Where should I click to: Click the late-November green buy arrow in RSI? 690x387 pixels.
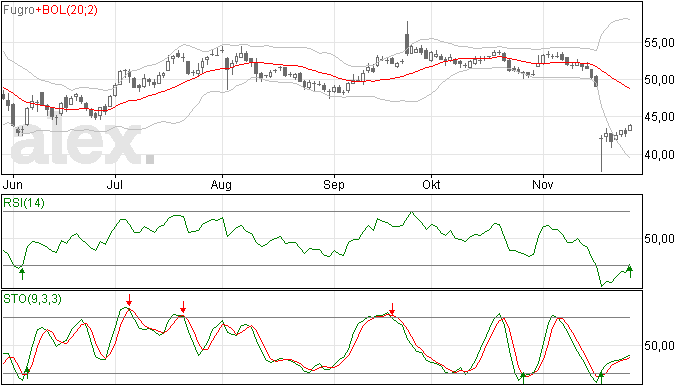pyautogui.click(x=630, y=271)
